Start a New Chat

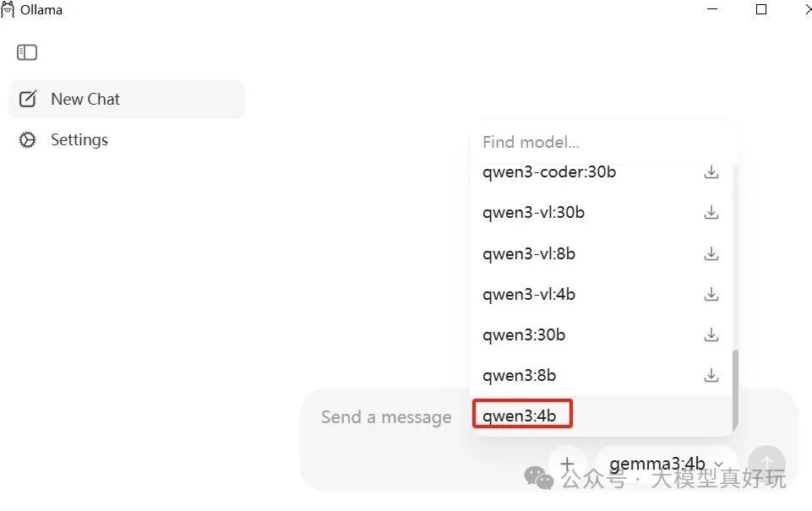[x=127, y=99]
